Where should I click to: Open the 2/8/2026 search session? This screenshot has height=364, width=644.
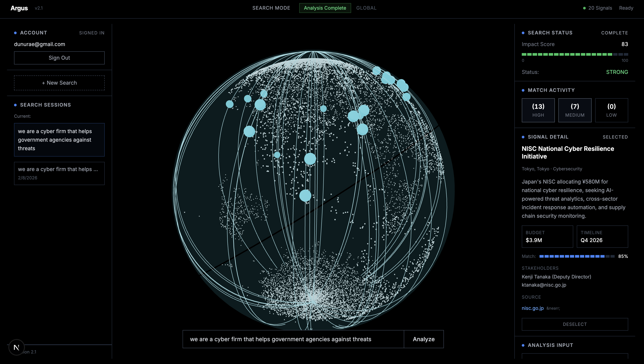pos(59,173)
